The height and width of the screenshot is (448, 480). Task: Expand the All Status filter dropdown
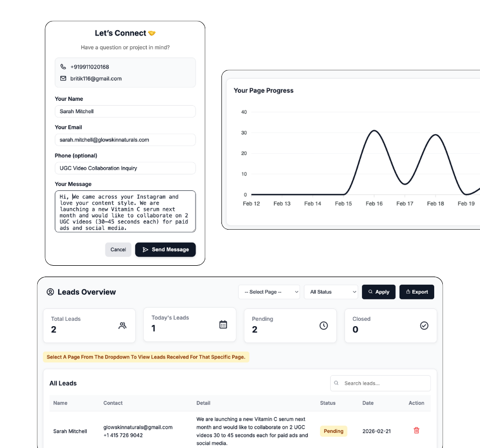331,292
